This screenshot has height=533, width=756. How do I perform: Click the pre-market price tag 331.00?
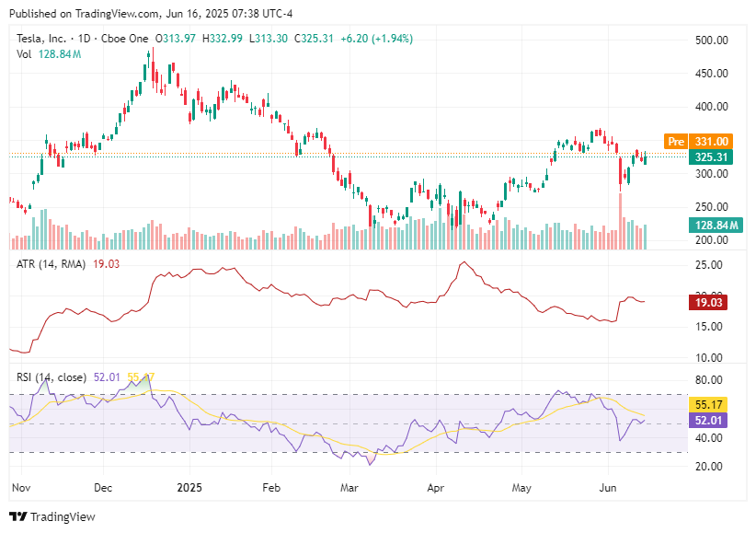tap(711, 142)
